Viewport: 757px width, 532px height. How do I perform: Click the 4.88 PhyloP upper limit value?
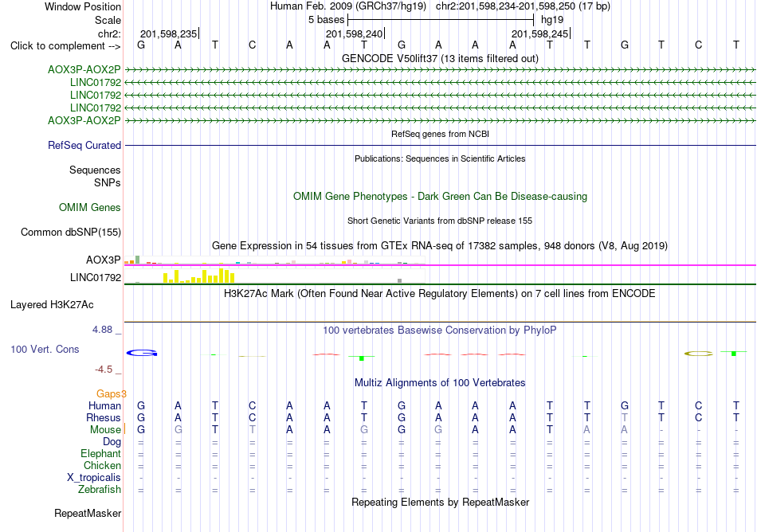coord(102,330)
